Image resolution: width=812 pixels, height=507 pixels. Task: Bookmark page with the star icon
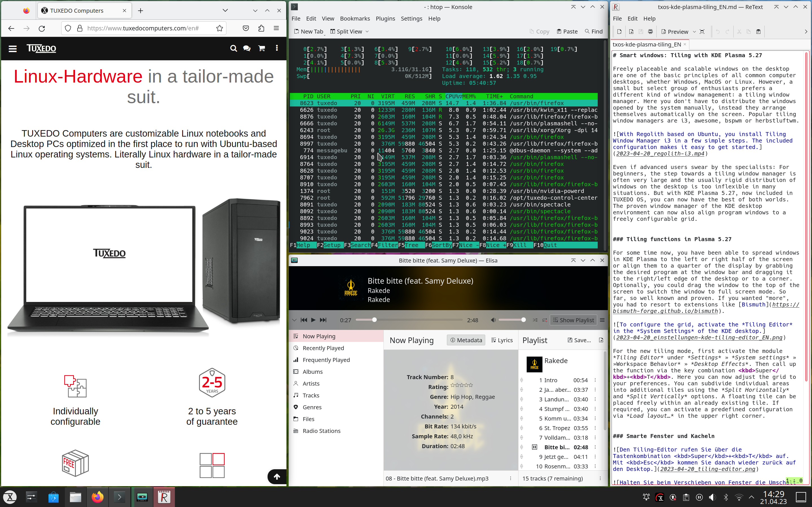[x=219, y=28]
